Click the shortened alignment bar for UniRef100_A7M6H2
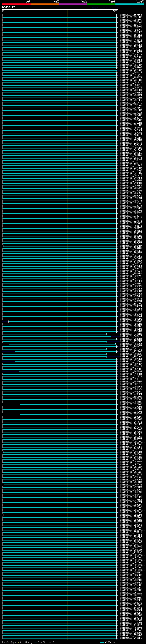Image resolution: width=146 pixels, height=644 pixels. (x=55, y=334)
